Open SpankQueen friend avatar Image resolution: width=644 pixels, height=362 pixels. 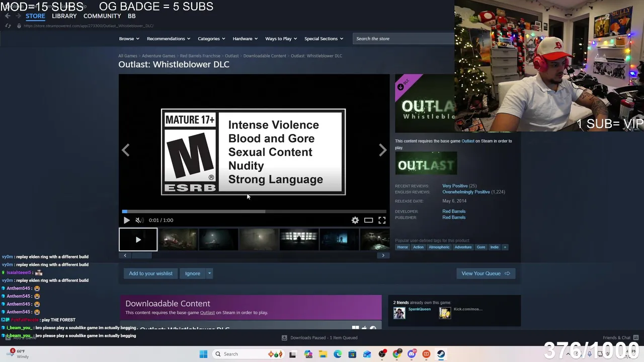tap(399, 313)
